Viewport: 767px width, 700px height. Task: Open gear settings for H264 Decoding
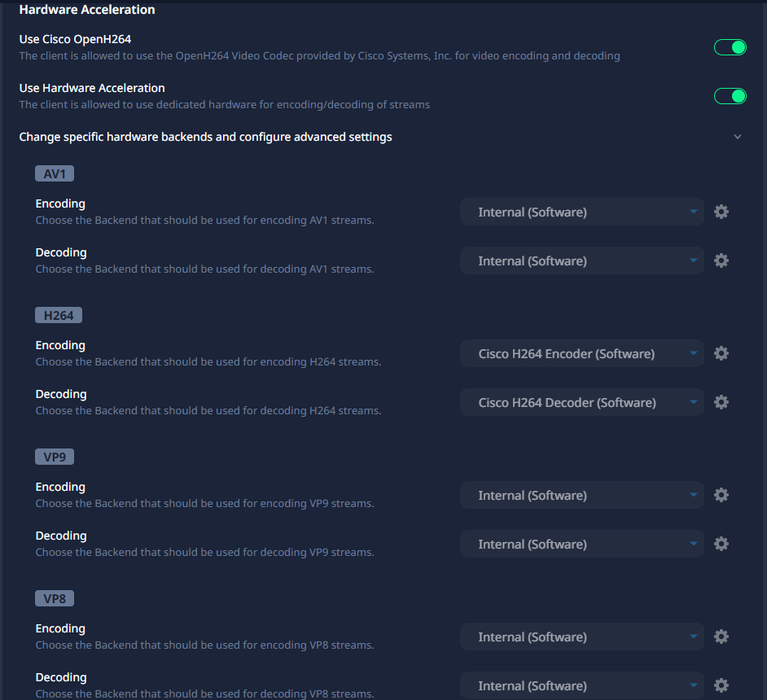coord(721,402)
